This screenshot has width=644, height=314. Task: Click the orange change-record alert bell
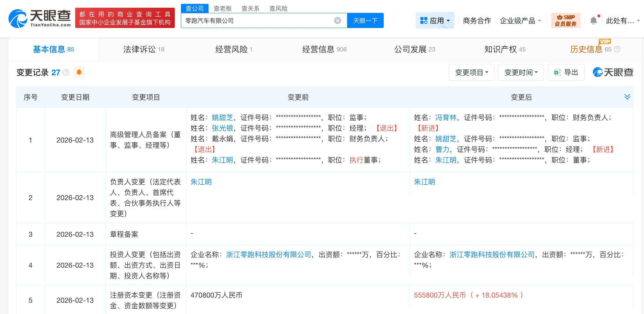[79, 72]
